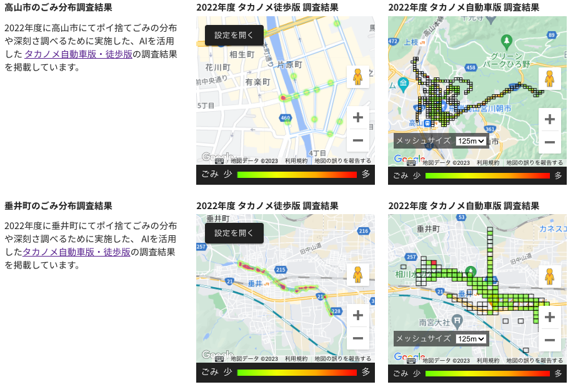Screen dimensions: 573x392
Task: Report map error on Takayama car map
Action: tap(535, 163)
